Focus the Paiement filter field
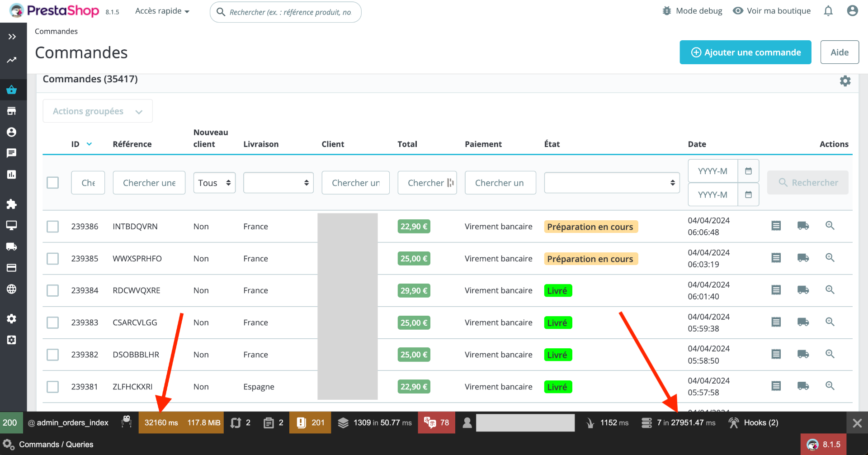Viewport: 868px width, 455px height. [500, 183]
